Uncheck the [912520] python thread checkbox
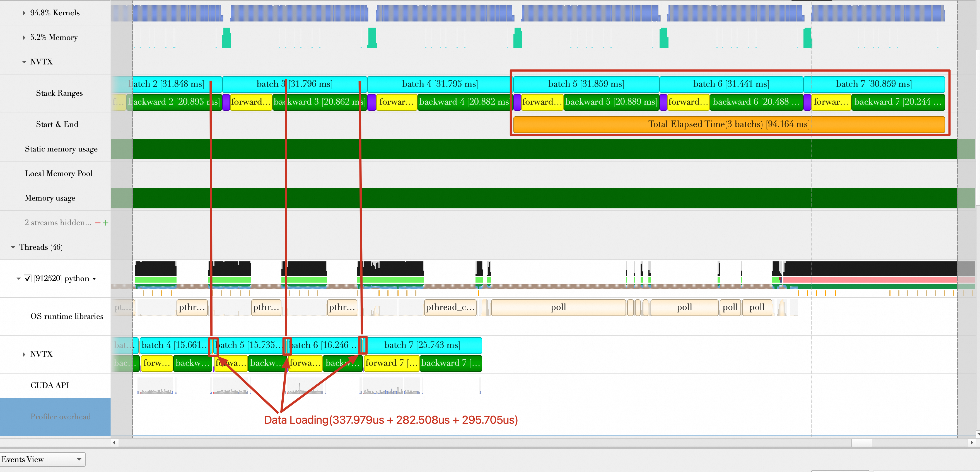980x472 pixels. tap(27, 278)
